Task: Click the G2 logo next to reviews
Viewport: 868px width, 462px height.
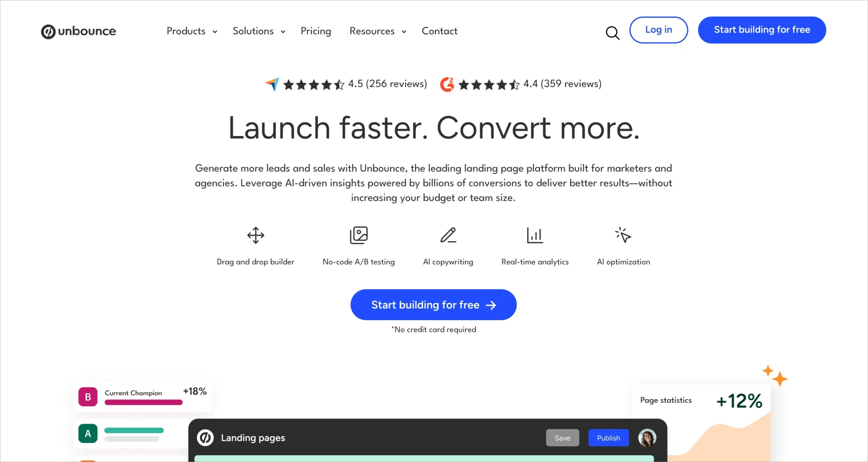Action: pyautogui.click(x=447, y=84)
